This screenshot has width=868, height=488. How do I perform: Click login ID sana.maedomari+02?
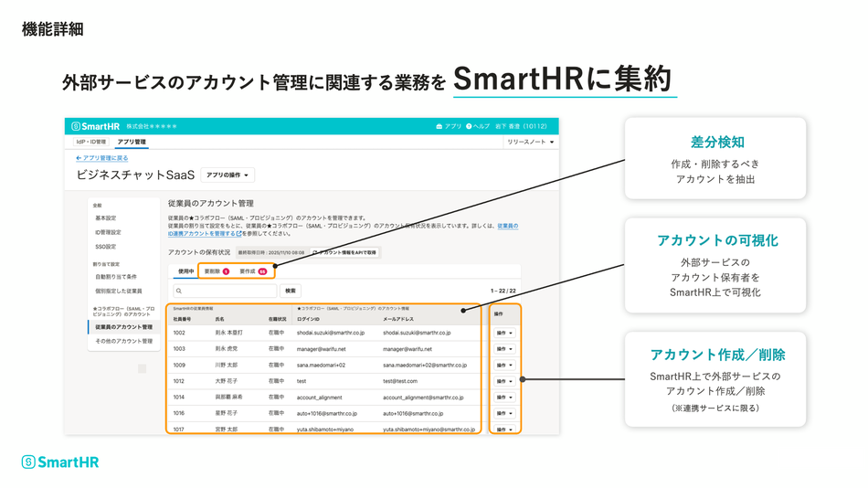tap(321, 366)
